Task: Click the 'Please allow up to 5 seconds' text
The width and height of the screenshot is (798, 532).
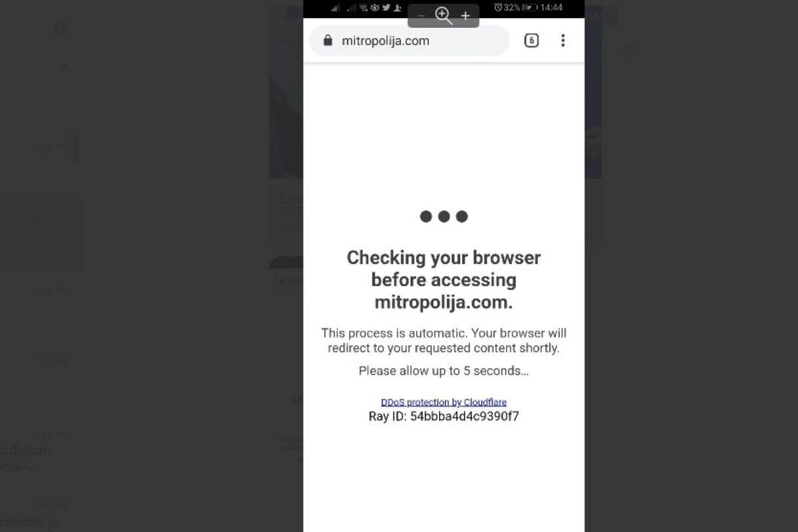Action: tap(444, 371)
